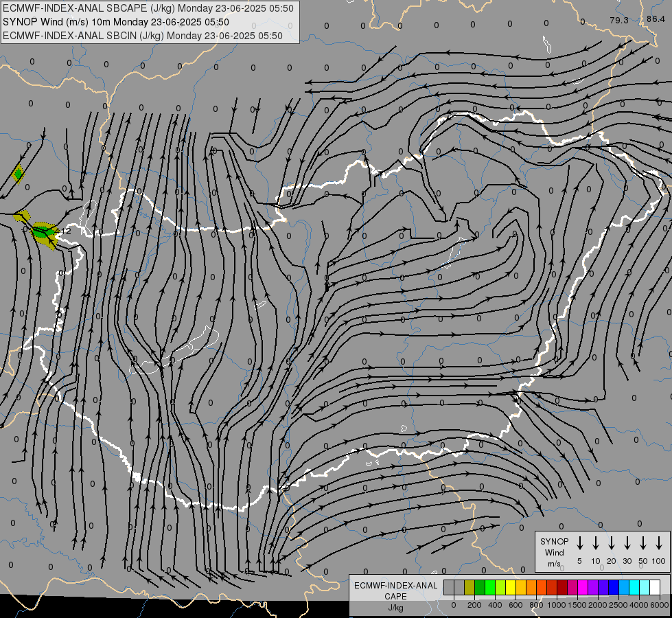Viewport: 672px width, 618px height.
Task: Click the 6000 tick label on CAPE scale
Action: (660, 605)
